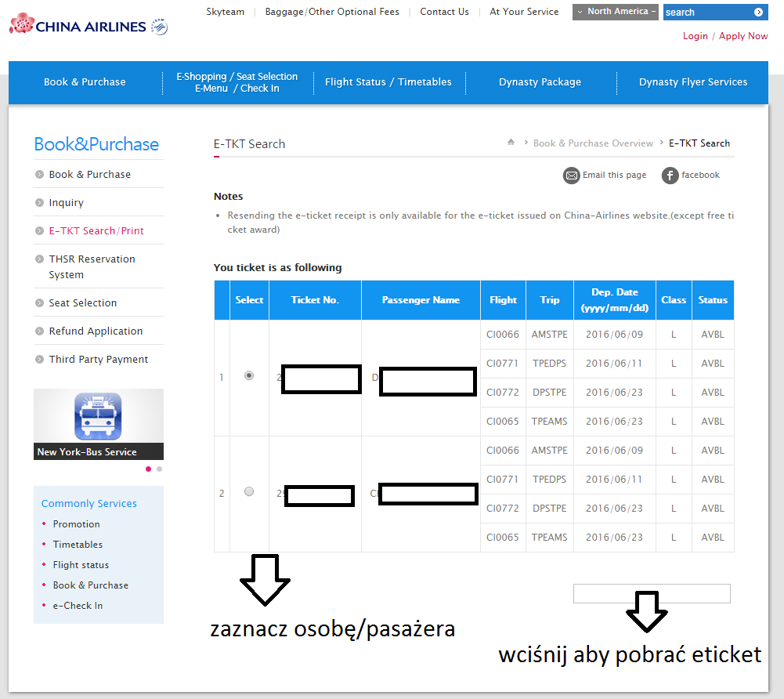Image resolution: width=784 pixels, height=699 pixels.
Task: Click bullet icon beside Seat Selection item
Action: (x=39, y=302)
